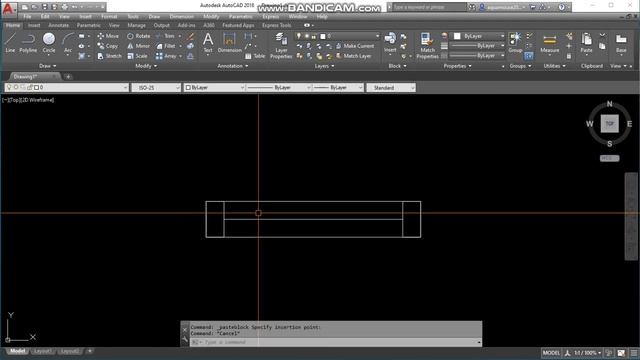
Task: Switch to the Parametric ribbon tab
Action: [89, 25]
